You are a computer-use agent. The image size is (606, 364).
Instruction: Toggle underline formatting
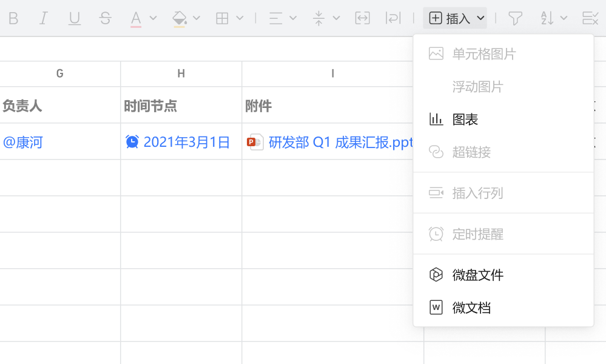point(75,18)
